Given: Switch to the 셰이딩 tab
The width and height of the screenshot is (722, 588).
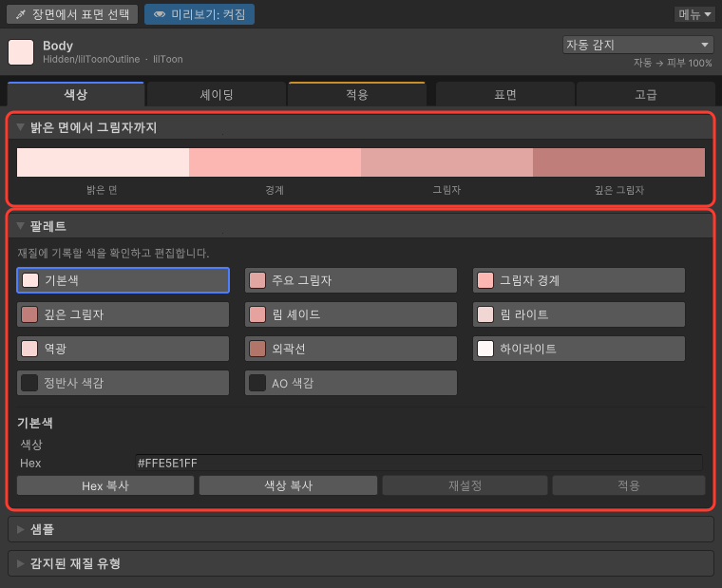Looking at the screenshot, I should [216, 94].
